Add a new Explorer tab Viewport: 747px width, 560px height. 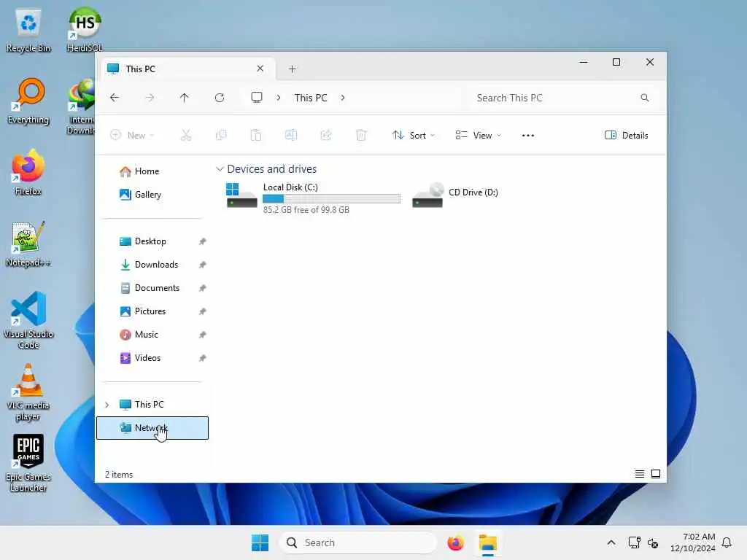[x=292, y=69]
